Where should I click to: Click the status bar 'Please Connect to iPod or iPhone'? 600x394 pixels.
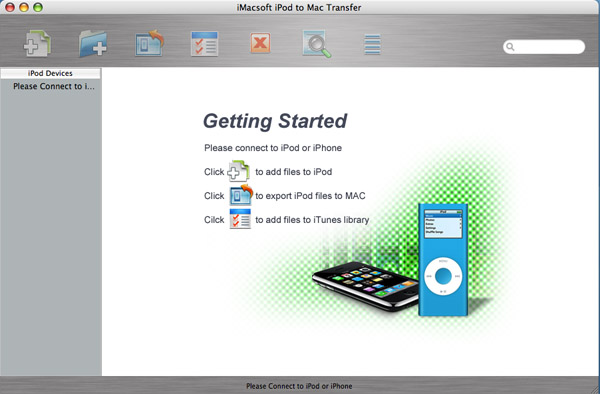point(299,386)
